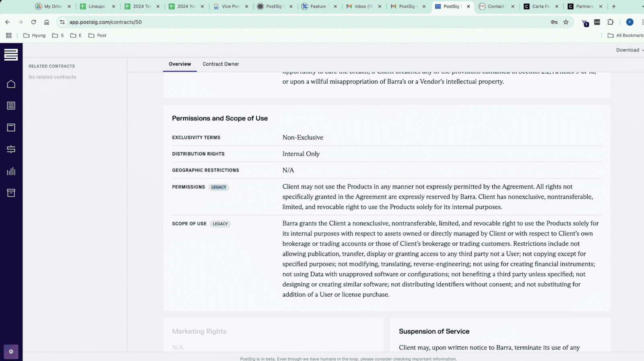Close the Partners tab
644x361 pixels.
601,6
